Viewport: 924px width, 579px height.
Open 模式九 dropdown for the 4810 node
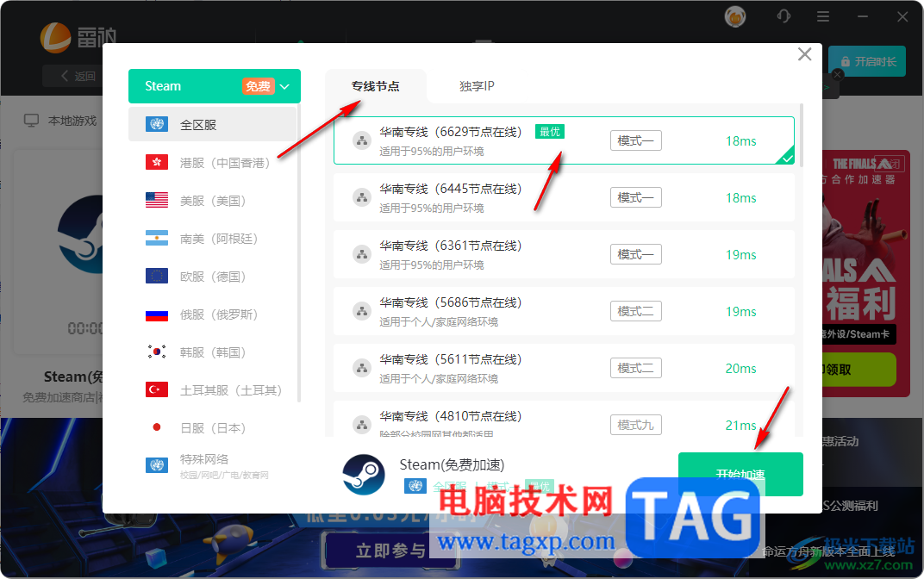[x=636, y=425]
